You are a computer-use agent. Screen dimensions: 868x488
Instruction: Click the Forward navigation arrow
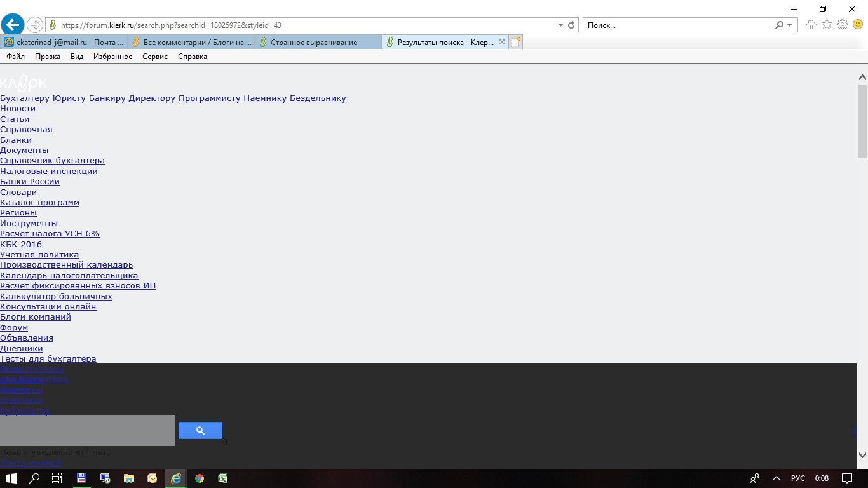(35, 25)
